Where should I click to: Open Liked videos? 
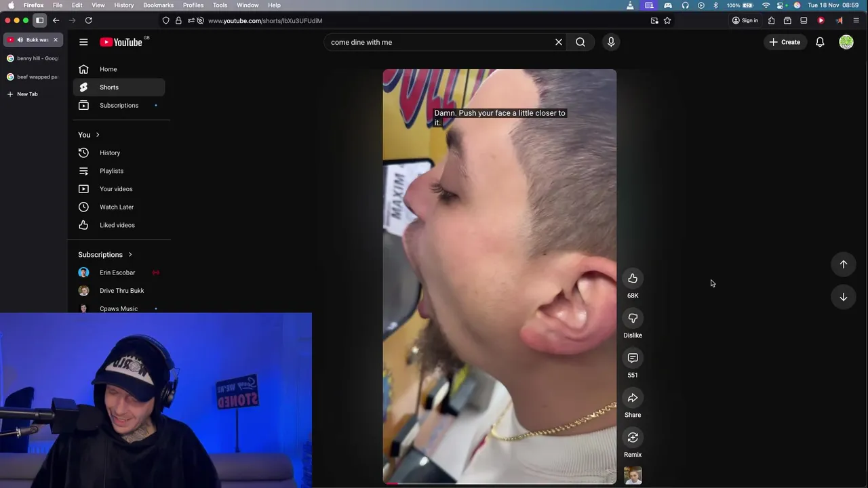[x=119, y=225]
